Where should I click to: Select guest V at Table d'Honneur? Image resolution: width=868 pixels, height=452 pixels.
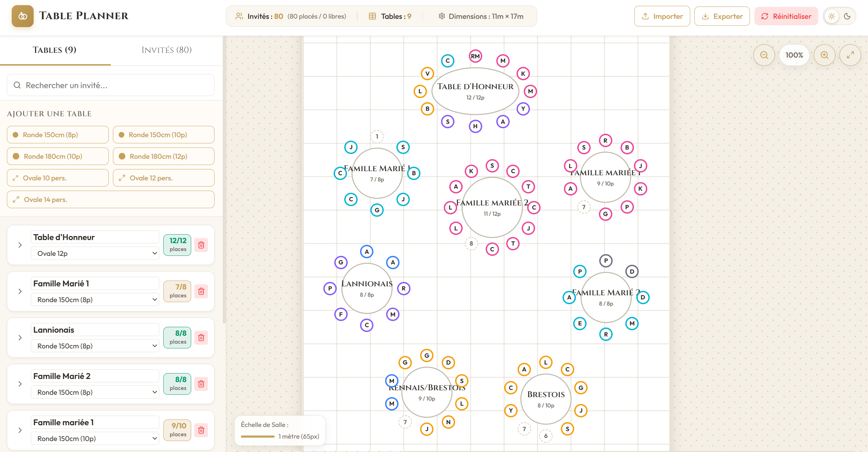(427, 73)
